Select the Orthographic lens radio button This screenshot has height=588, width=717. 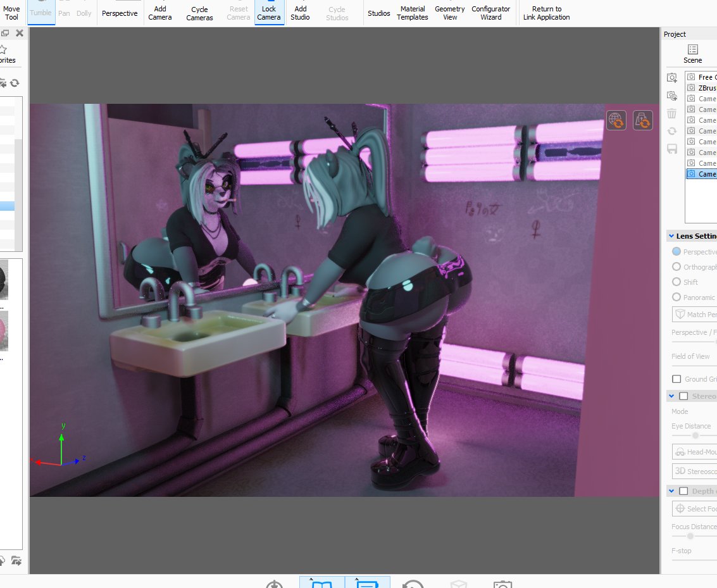coord(676,266)
